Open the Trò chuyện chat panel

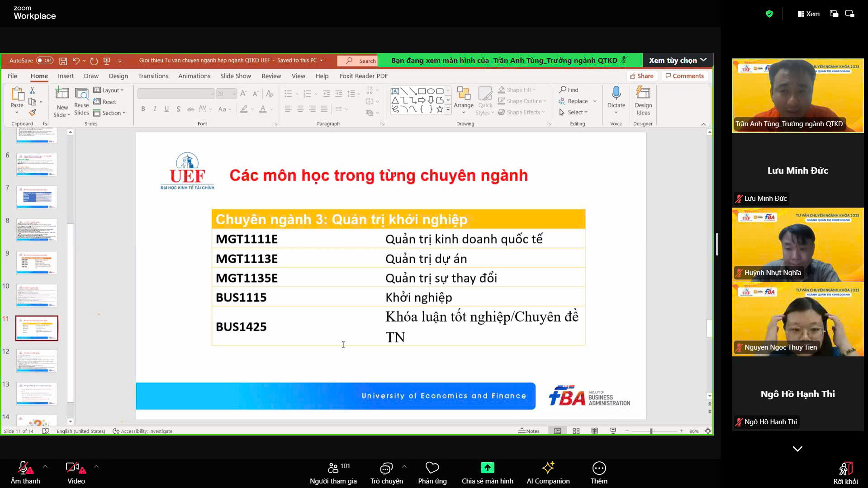386,468
